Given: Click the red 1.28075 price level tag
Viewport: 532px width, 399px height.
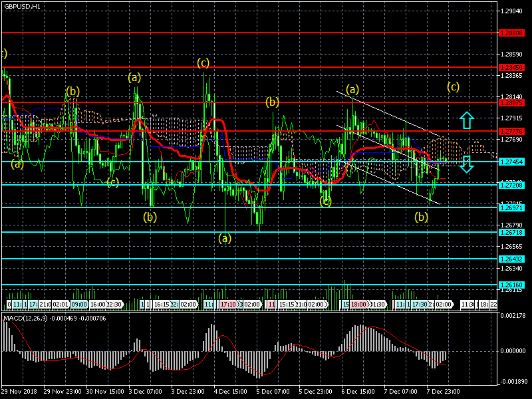Looking at the screenshot, I should [512, 103].
